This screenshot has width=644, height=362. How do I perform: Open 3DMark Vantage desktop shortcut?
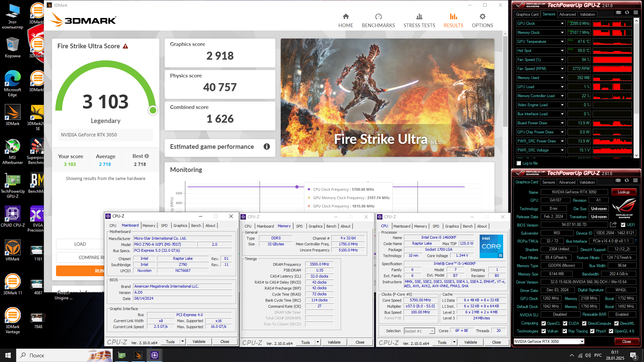(12, 320)
